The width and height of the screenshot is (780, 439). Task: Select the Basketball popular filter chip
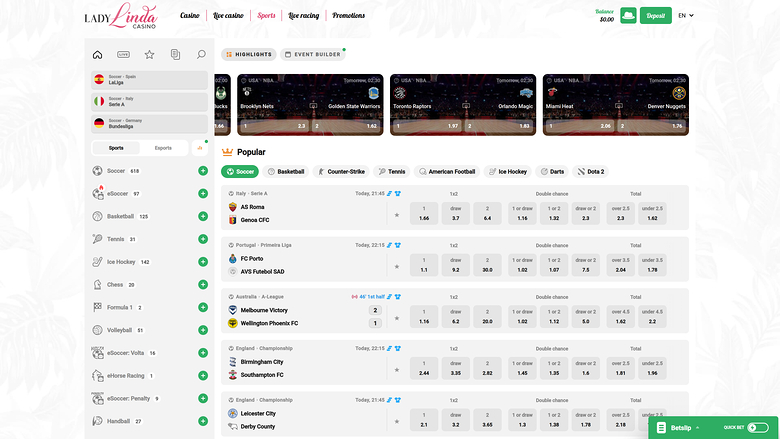click(x=286, y=171)
